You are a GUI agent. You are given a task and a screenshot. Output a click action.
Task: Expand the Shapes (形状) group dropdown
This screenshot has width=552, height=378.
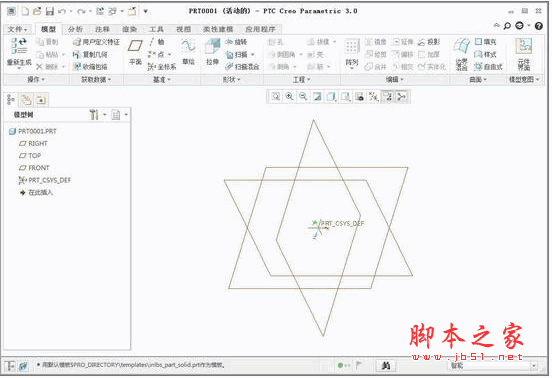pos(231,80)
